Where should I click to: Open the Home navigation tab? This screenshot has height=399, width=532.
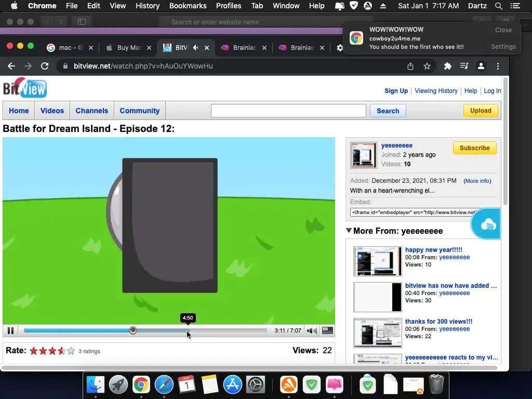coord(19,111)
